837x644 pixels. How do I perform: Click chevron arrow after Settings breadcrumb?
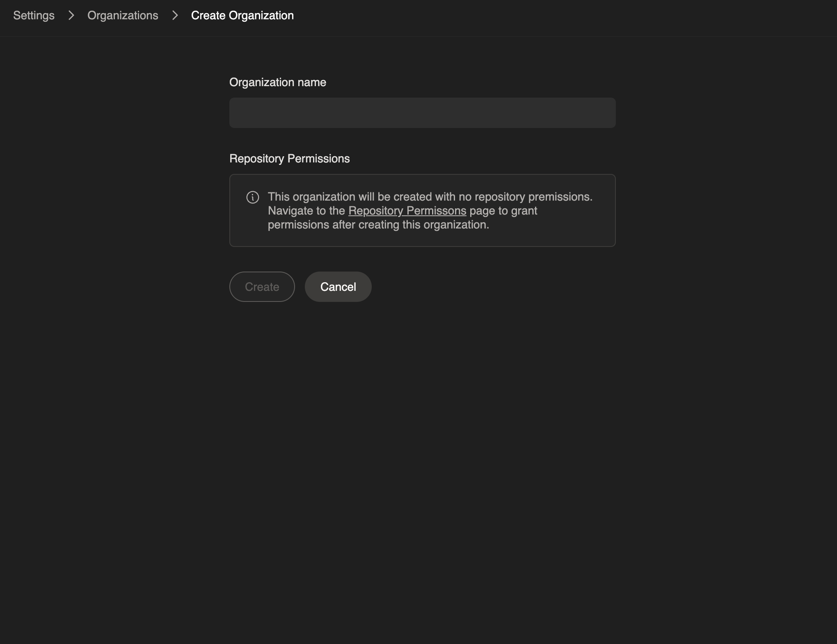point(71,16)
